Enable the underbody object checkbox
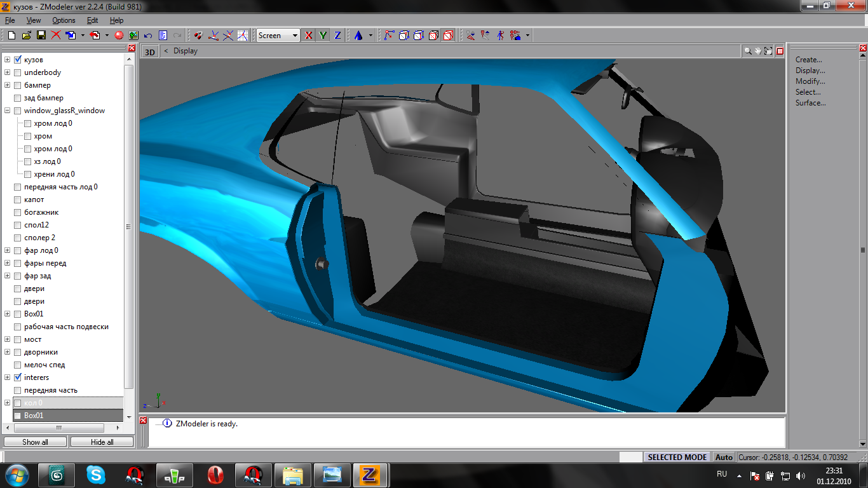868x488 pixels. point(18,72)
